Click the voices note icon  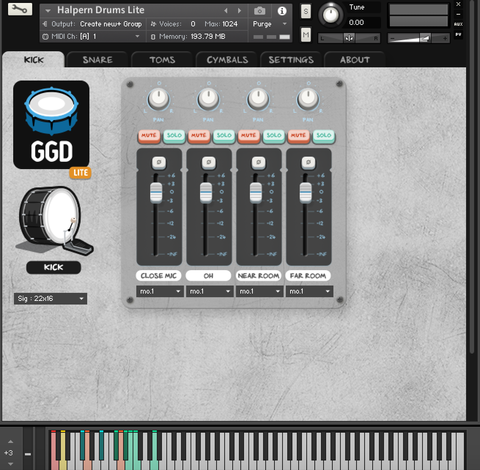(153, 24)
